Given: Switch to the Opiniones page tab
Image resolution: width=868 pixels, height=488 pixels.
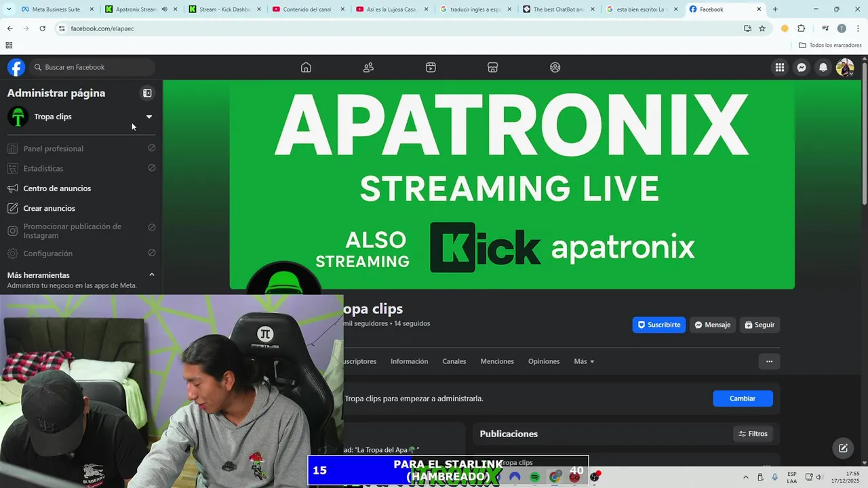Looking at the screenshot, I should (x=544, y=361).
